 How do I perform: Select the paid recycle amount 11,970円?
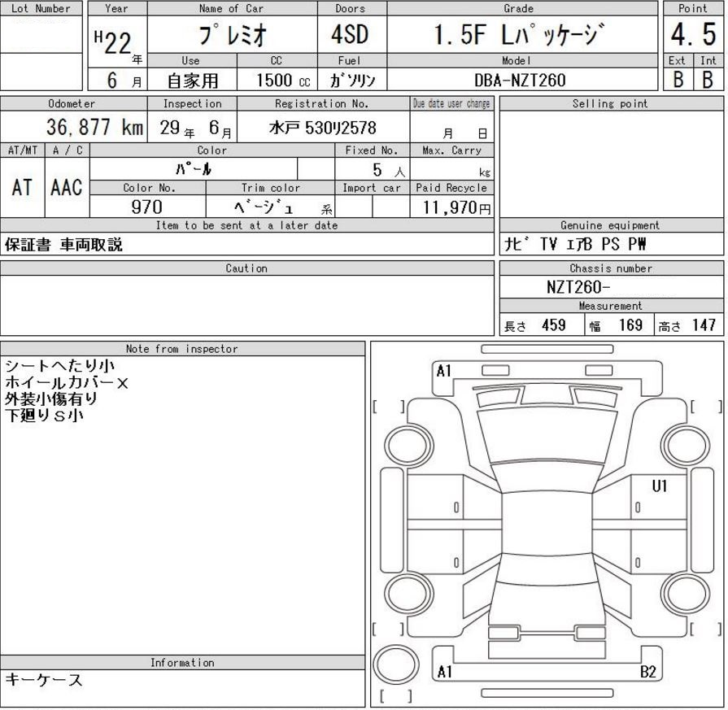pos(456,207)
